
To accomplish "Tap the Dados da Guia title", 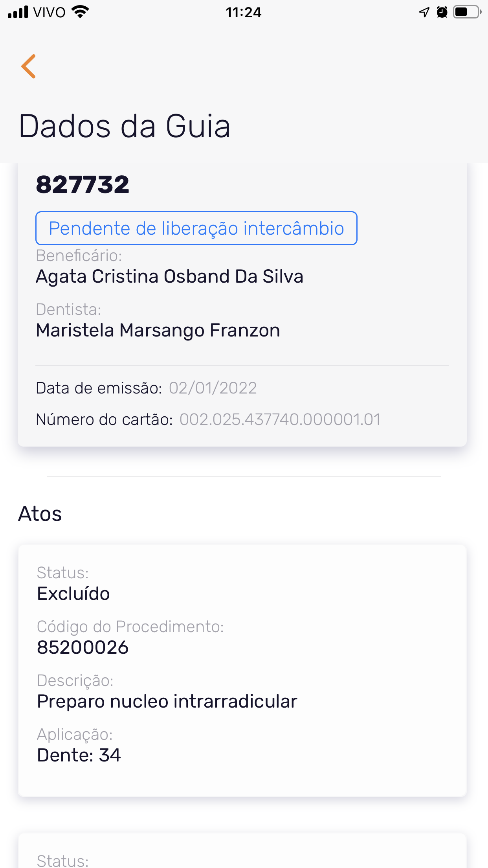I will pyautogui.click(x=125, y=126).
